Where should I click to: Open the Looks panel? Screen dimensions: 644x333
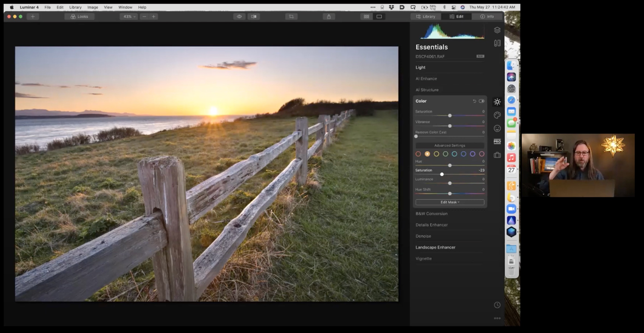point(79,16)
